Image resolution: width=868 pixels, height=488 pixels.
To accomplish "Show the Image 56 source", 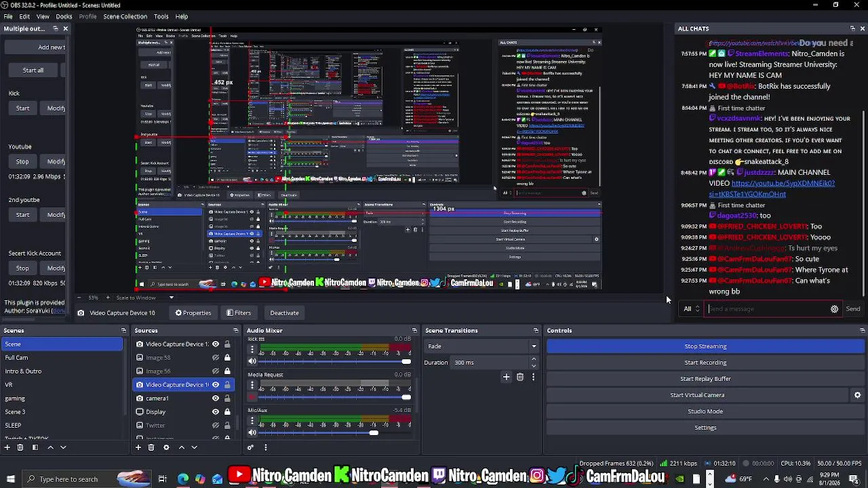I will [x=216, y=371].
